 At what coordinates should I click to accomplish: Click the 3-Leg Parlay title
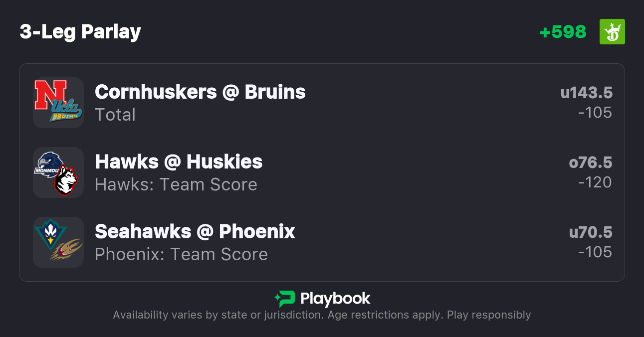[x=80, y=32]
